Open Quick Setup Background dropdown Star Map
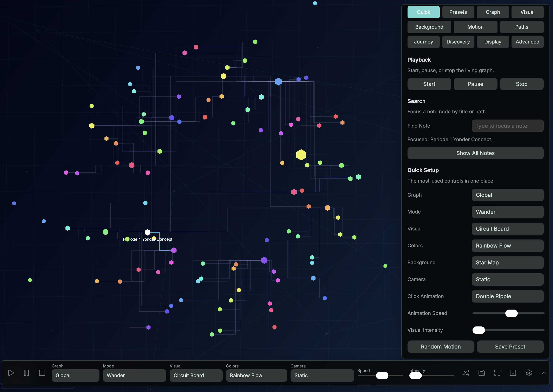Image resolution: width=553 pixels, height=392 pixels. click(x=508, y=262)
